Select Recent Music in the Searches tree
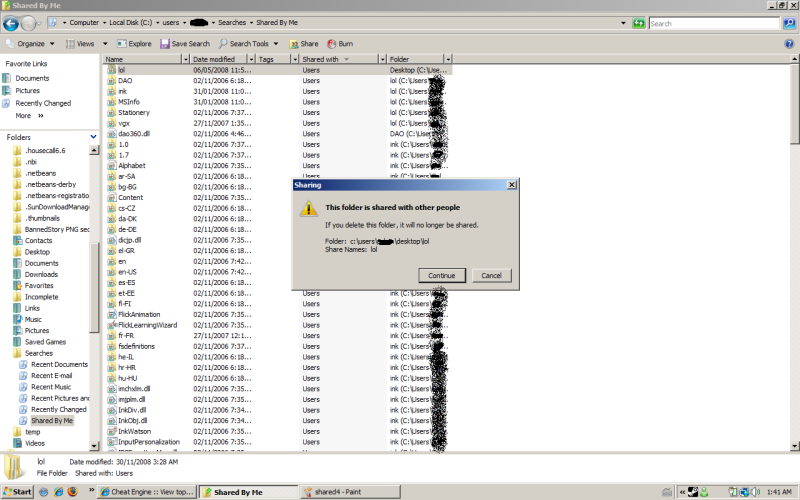The image size is (800, 500). click(51, 387)
